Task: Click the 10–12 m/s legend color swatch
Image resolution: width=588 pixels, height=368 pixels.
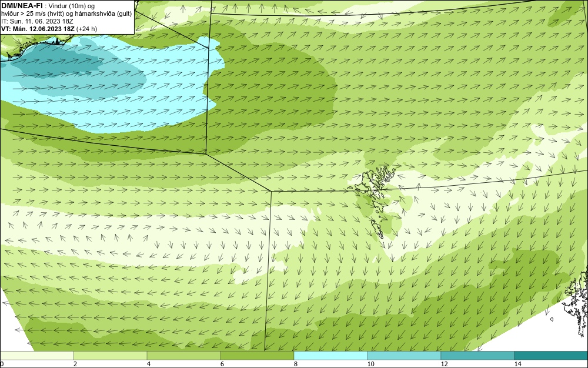Action: coord(404,356)
